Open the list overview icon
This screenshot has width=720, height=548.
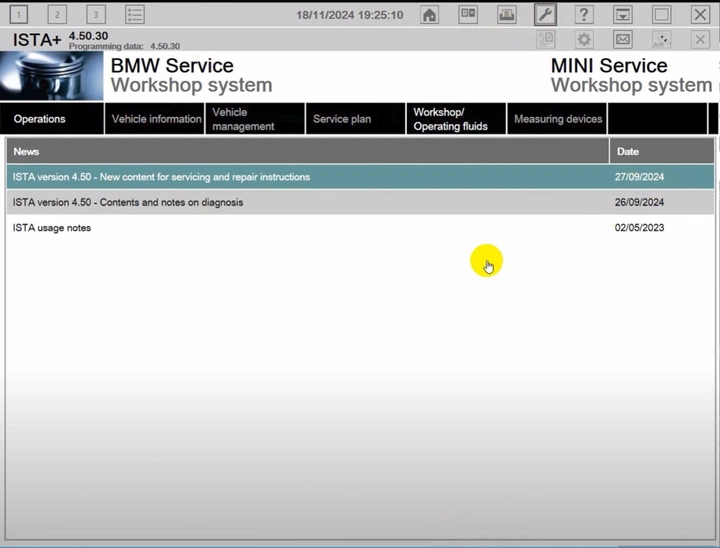(135, 15)
